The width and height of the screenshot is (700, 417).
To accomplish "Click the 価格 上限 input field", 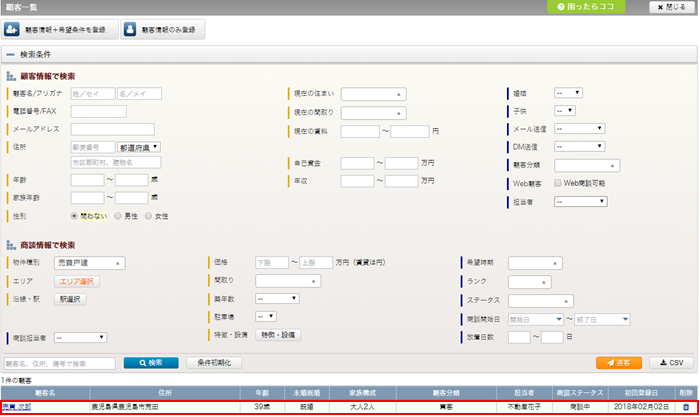I will (316, 263).
